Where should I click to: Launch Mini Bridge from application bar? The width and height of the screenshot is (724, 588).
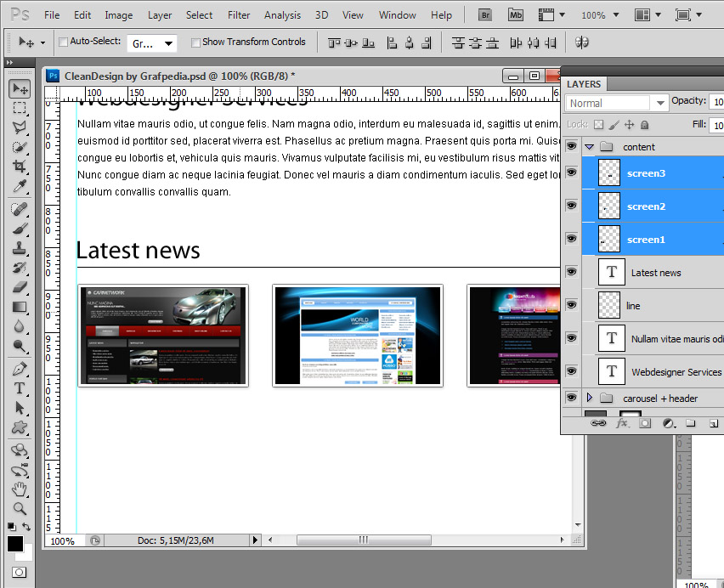click(x=515, y=15)
